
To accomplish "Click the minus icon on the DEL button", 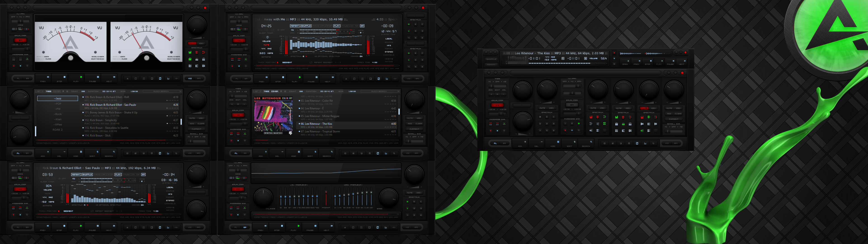I will (x=65, y=152).
